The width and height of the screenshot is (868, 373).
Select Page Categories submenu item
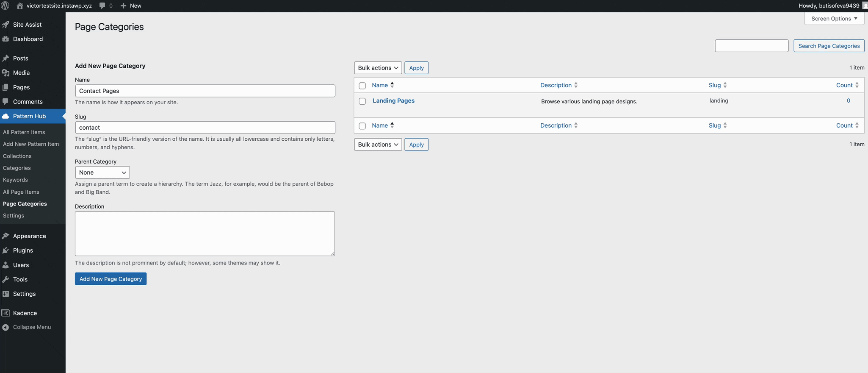[25, 204]
